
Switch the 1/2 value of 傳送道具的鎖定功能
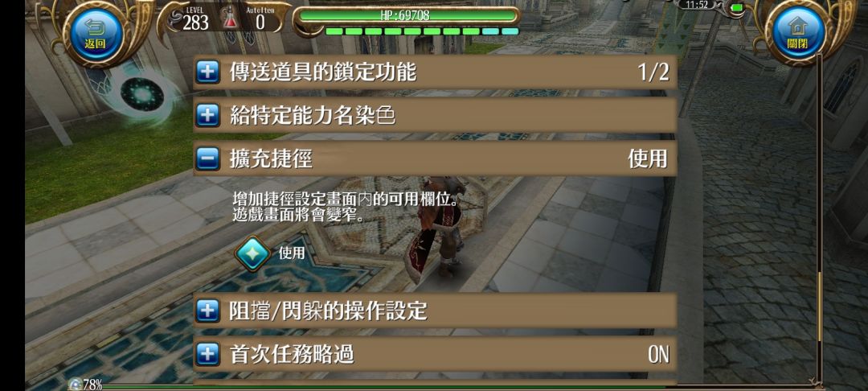pos(653,72)
